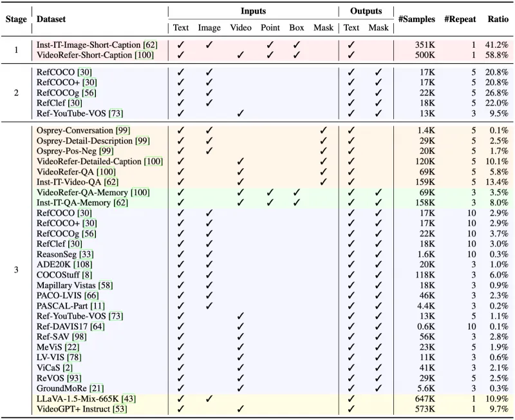This screenshot has width=515, height=420.
Task: Click the Point checkmark in VideoRefer-QA-Memory row
Action: click(x=270, y=193)
